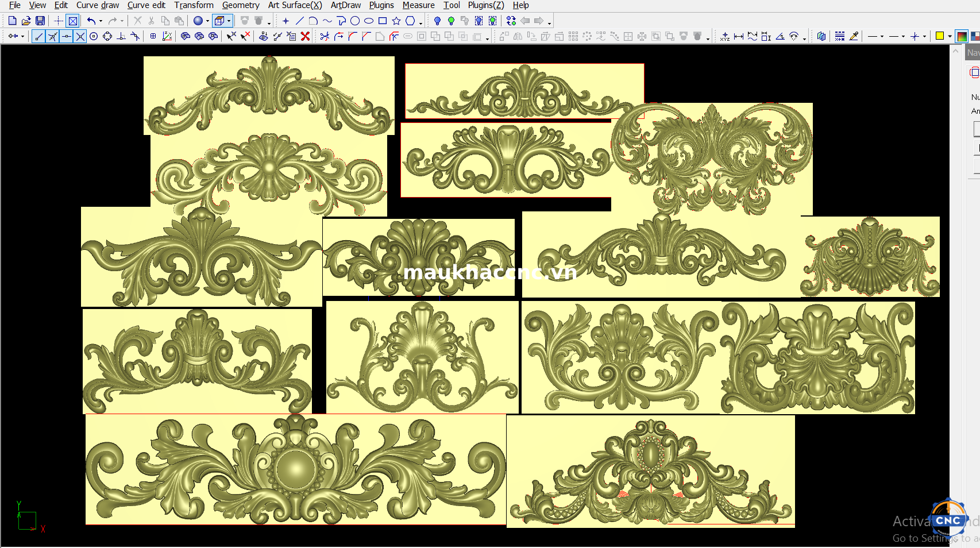Screen dimensions: 980x548
Task: Toggle midpoint snap
Action: (x=66, y=36)
